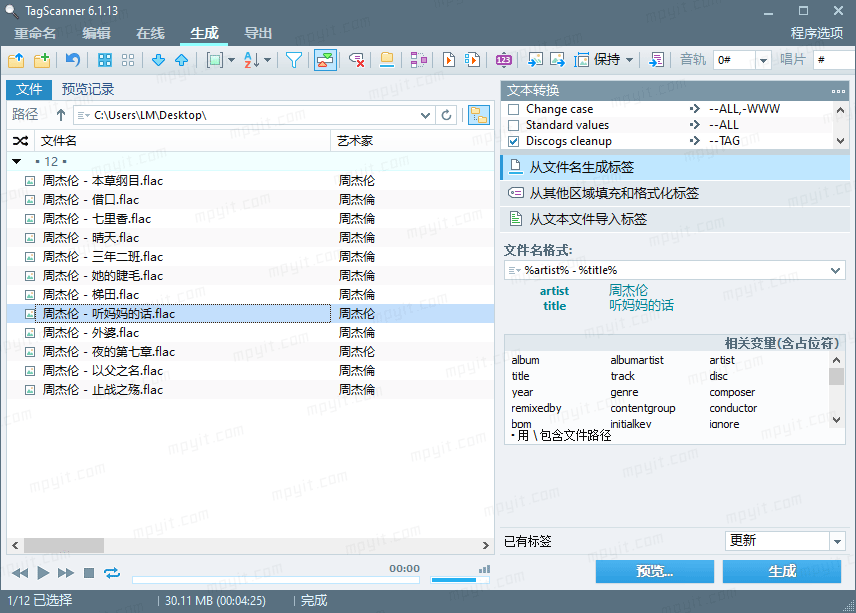The width and height of the screenshot is (856, 613).
Task: Click the repeat icon in player controls
Action: 112,573
